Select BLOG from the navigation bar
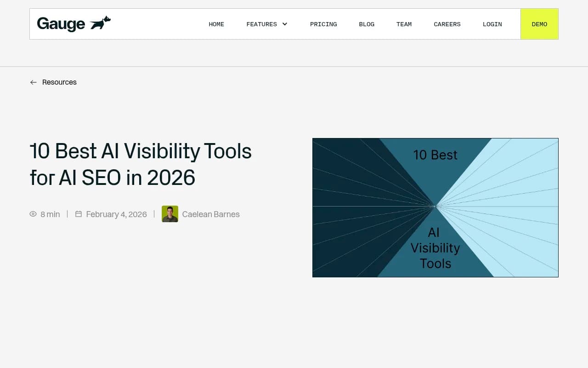Viewport: 588px width, 368px height. pos(367,24)
